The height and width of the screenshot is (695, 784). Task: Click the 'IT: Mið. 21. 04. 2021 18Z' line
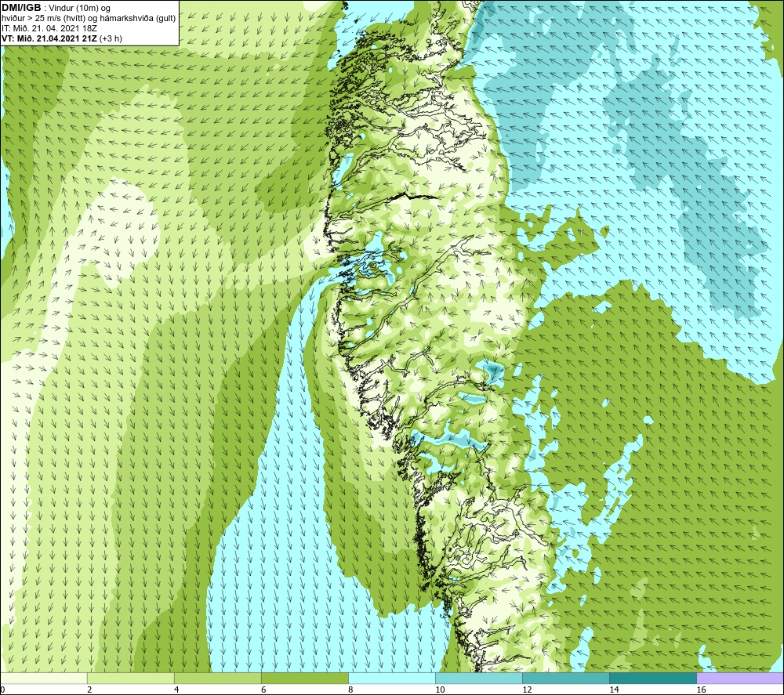[x=49, y=28]
